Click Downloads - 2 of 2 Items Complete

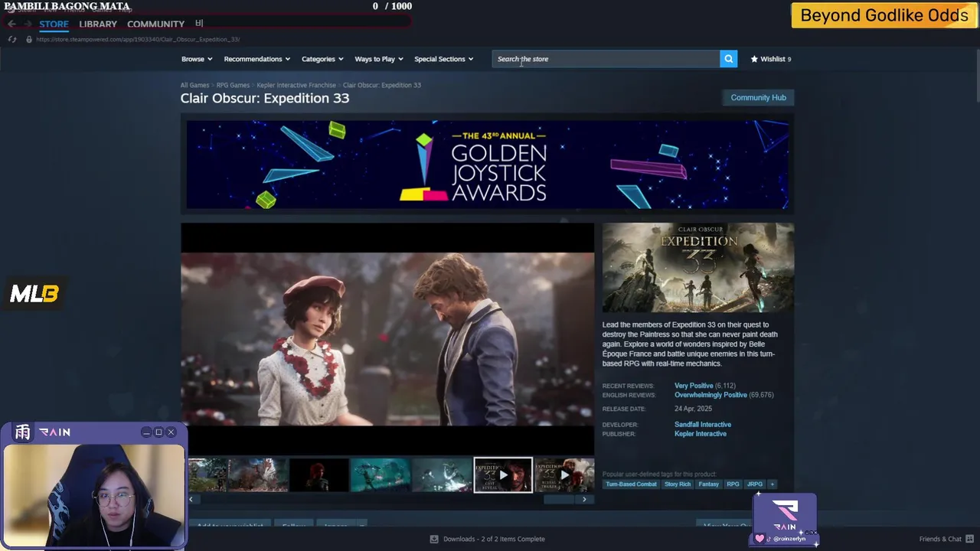[494, 539]
